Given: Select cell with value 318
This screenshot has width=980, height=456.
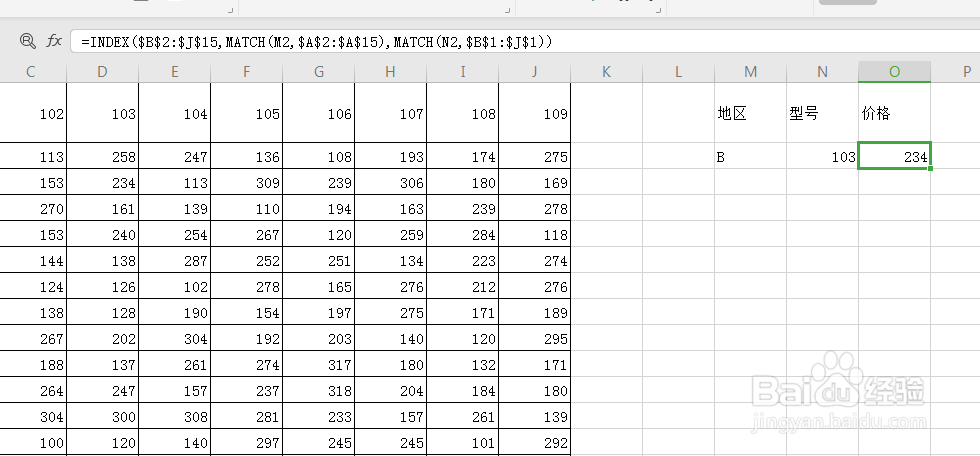Looking at the screenshot, I should [319, 390].
